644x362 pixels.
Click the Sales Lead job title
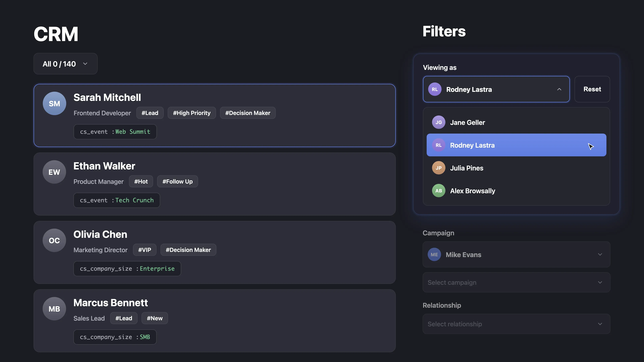tap(89, 319)
